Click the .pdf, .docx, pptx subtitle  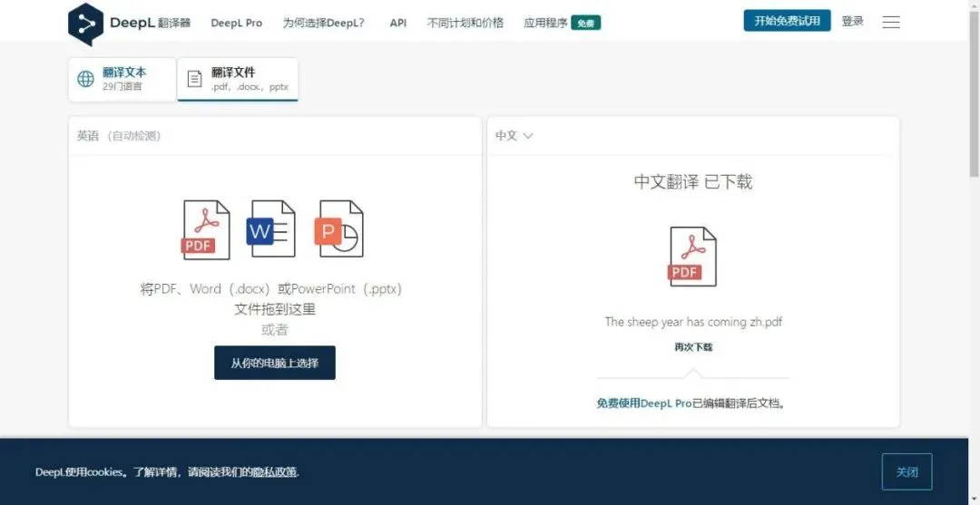click(250, 87)
